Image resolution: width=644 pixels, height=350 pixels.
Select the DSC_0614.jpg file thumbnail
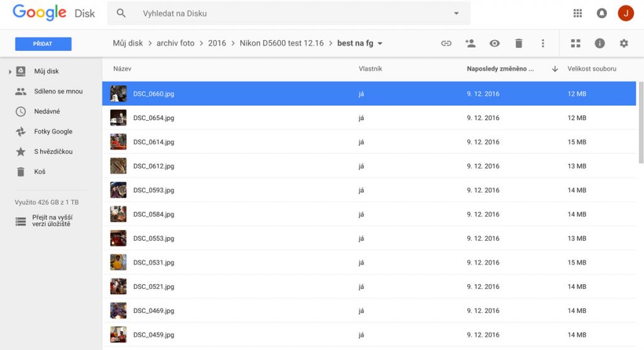coord(118,142)
